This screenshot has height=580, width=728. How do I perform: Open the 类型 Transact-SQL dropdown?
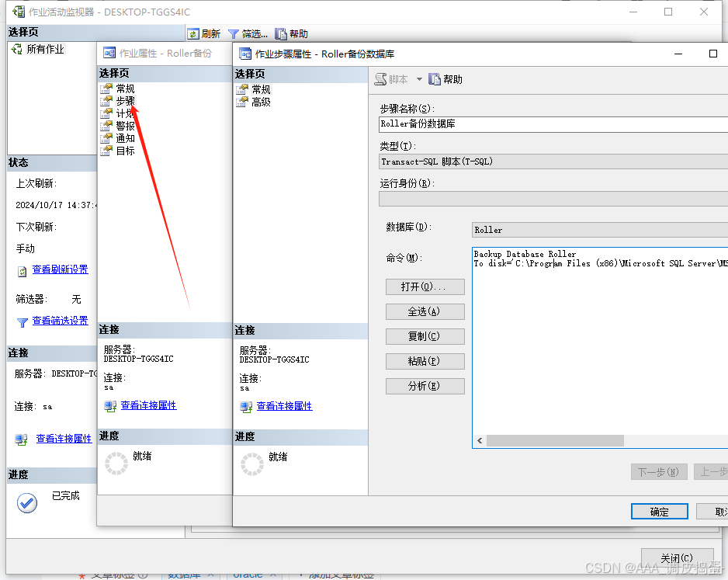(x=553, y=161)
